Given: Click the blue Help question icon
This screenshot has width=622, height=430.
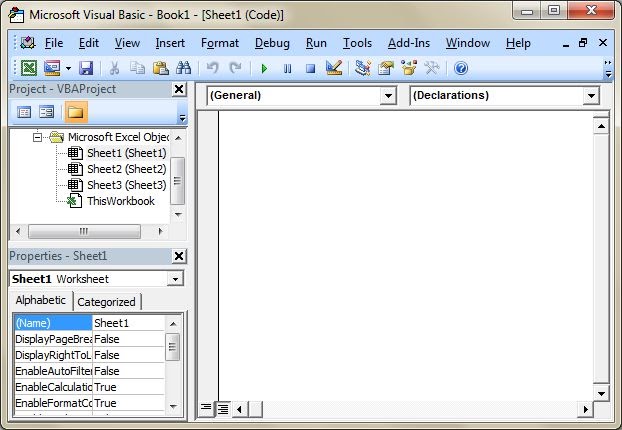Looking at the screenshot, I should [461, 68].
